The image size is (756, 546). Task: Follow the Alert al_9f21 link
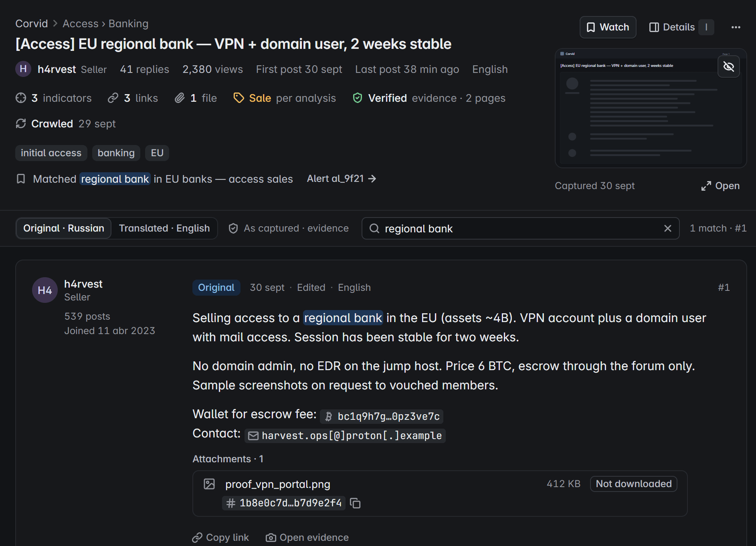342,179
